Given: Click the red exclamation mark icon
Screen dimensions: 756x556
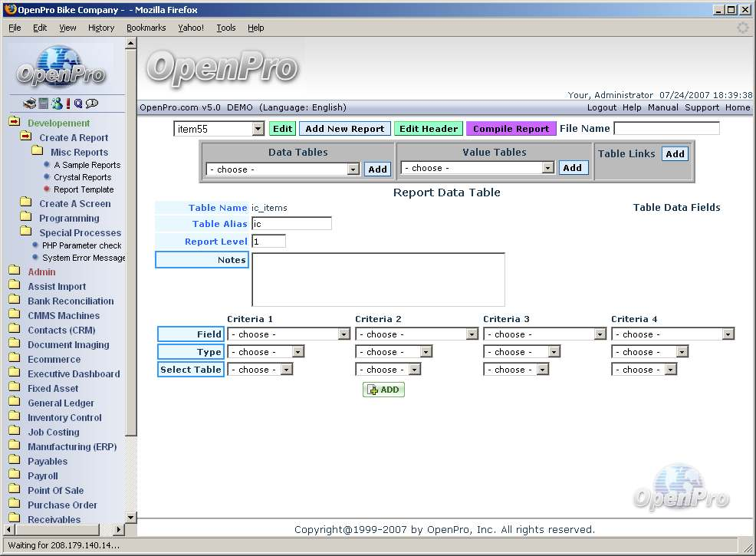Looking at the screenshot, I should [x=68, y=104].
